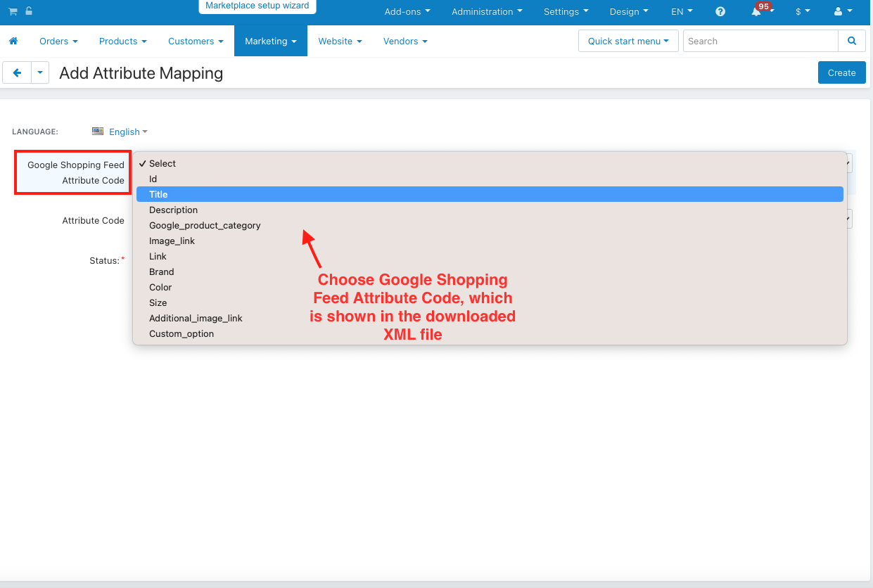Click the lock icon in top bar
The image size is (873, 588).
pos(28,11)
